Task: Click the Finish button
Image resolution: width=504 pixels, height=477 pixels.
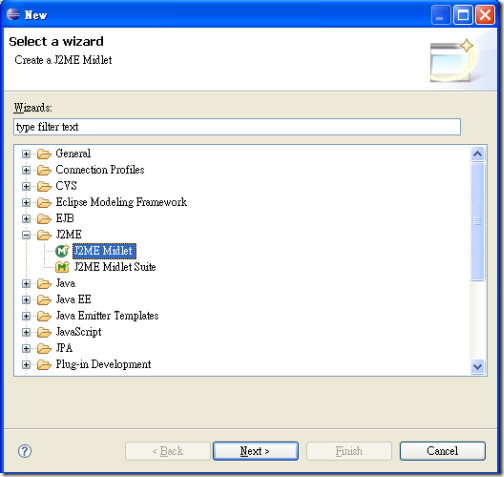Action: coord(349,451)
